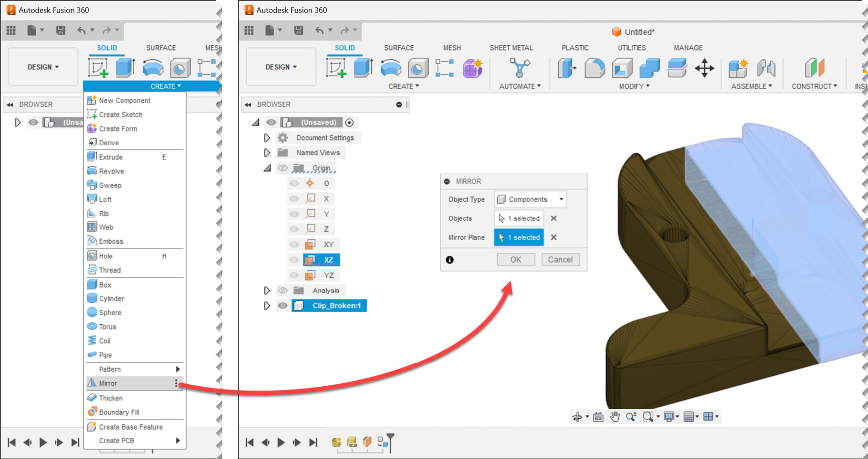
Task: Click OK in Mirror dialog
Action: (x=516, y=260)
